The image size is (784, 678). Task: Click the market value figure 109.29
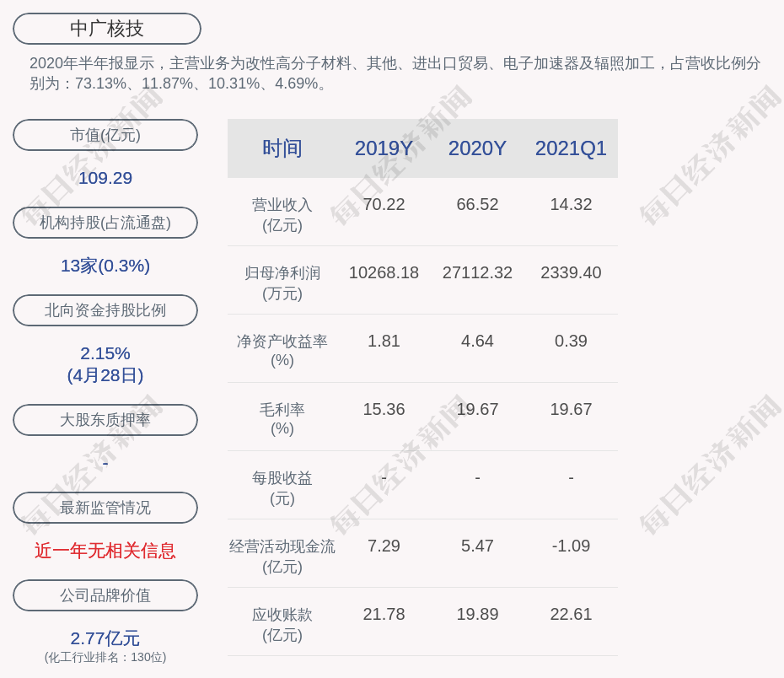coord(105,178)
